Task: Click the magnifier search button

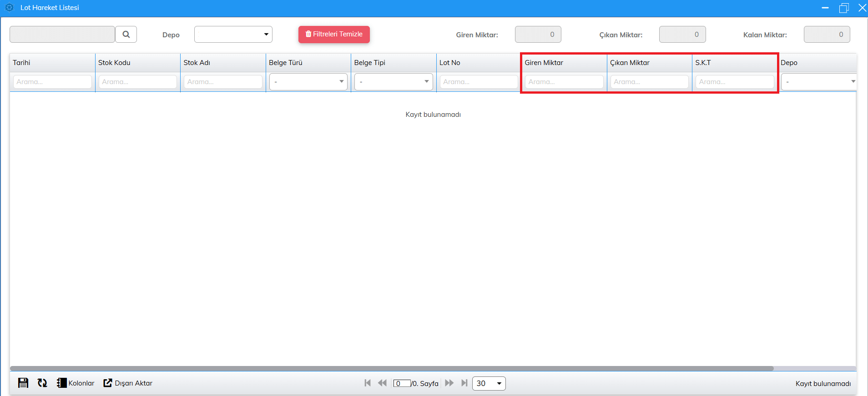Action: coord(126,34)
